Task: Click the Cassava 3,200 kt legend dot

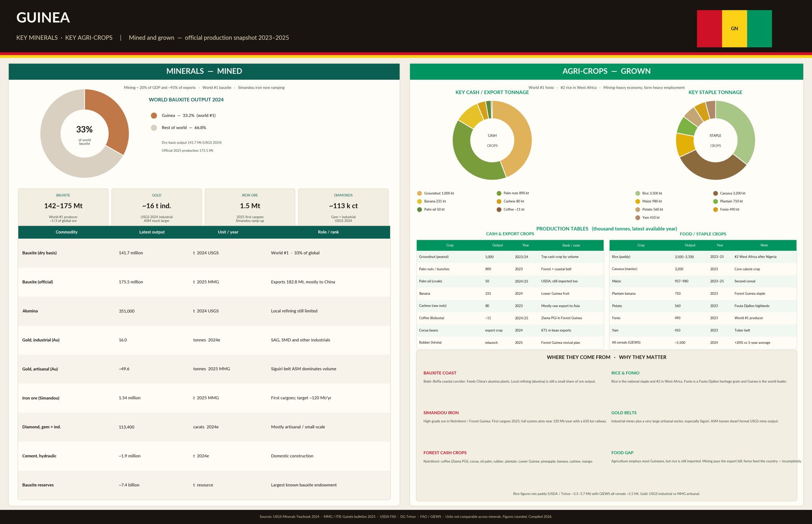Action: pyautogui.click(x=715, y=194)
